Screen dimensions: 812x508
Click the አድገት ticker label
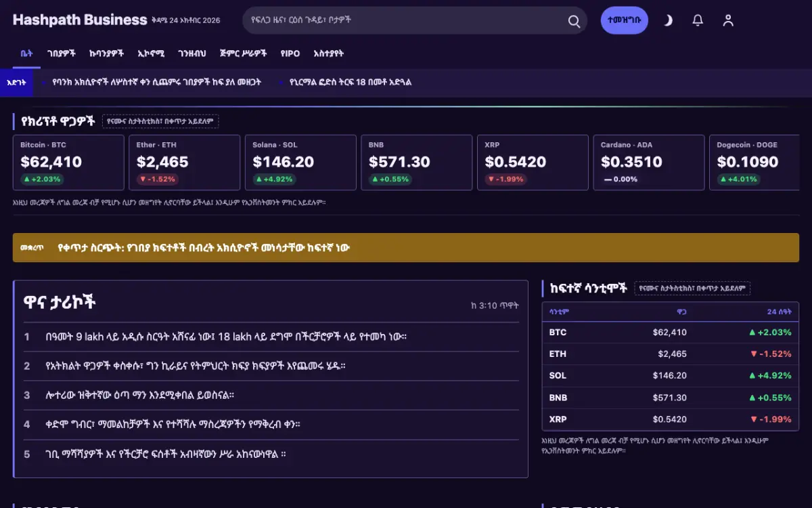pyautogui.click(x=16, y=83)
